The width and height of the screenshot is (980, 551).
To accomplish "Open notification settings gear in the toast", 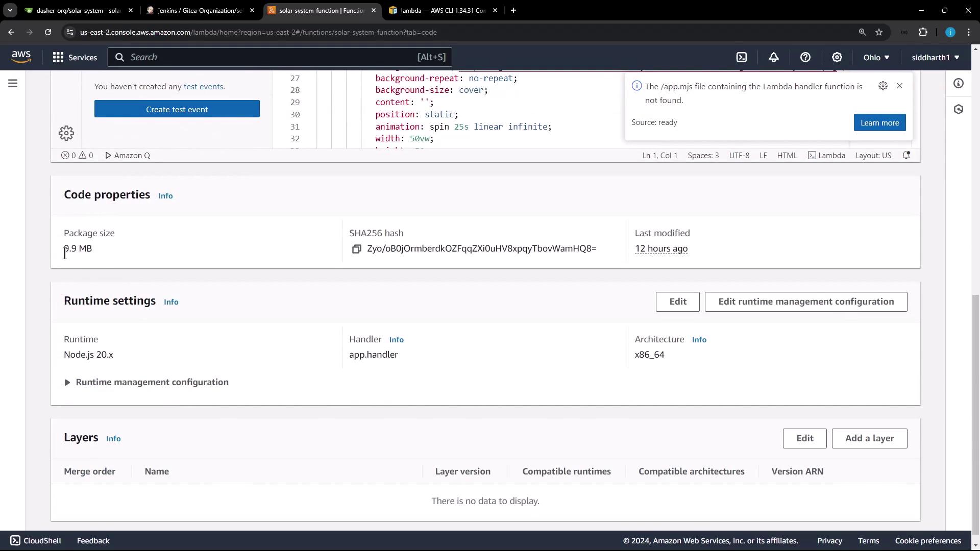I will [x=883, y=86].
